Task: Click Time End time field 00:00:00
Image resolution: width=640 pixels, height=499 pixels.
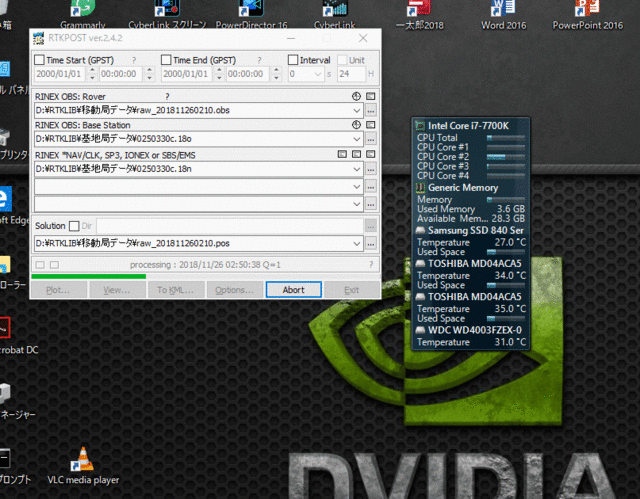Action: pos(248,74)
